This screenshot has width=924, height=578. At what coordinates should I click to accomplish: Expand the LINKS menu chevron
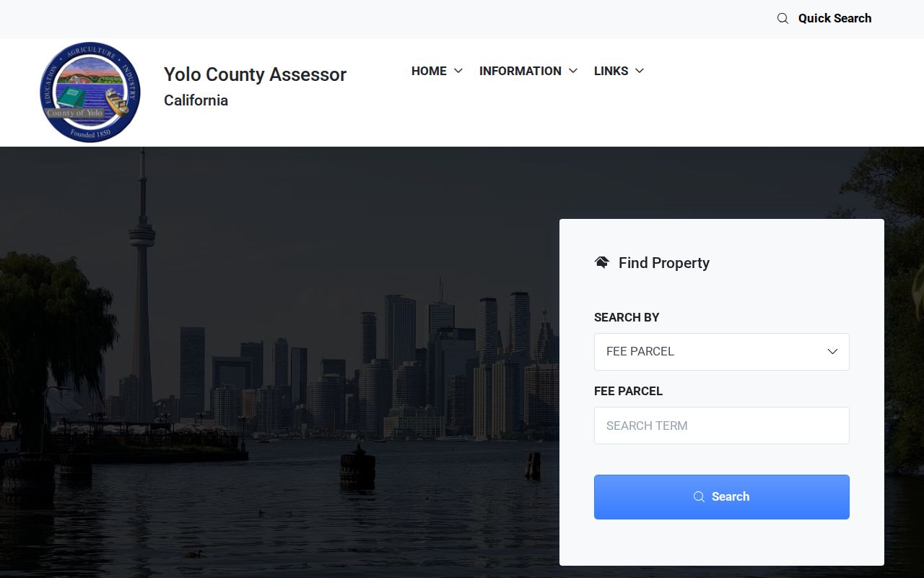pos(640,71)
